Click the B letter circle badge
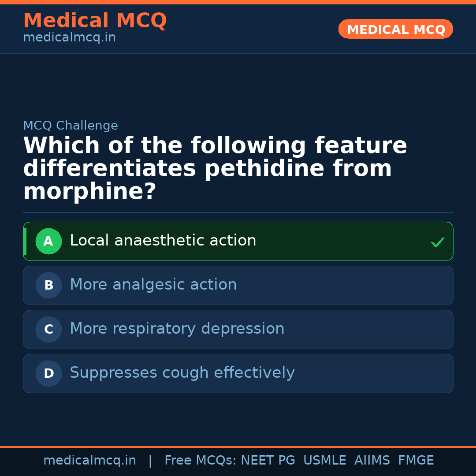 48,285
